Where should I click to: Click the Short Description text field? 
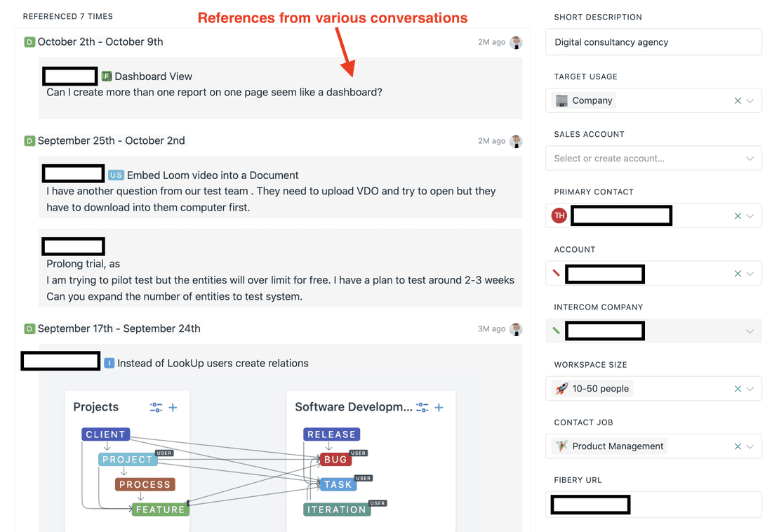tap(653, 41)
